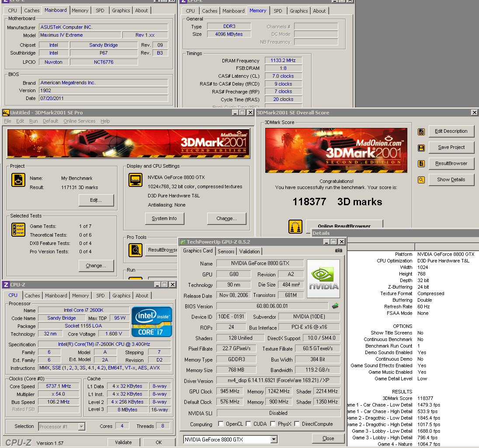
Task: Click the Maximus IV Extreme model field
Action: pyautogui.click(x=80, y=35)
